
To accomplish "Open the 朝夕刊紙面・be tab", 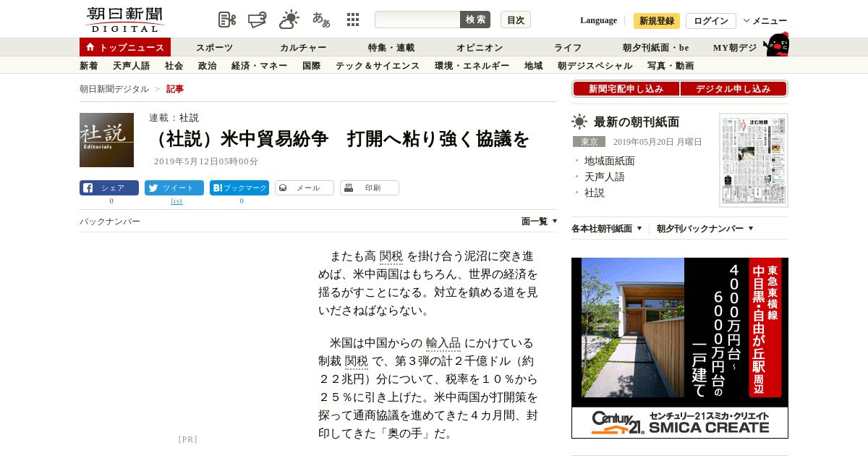I will 656,48.
